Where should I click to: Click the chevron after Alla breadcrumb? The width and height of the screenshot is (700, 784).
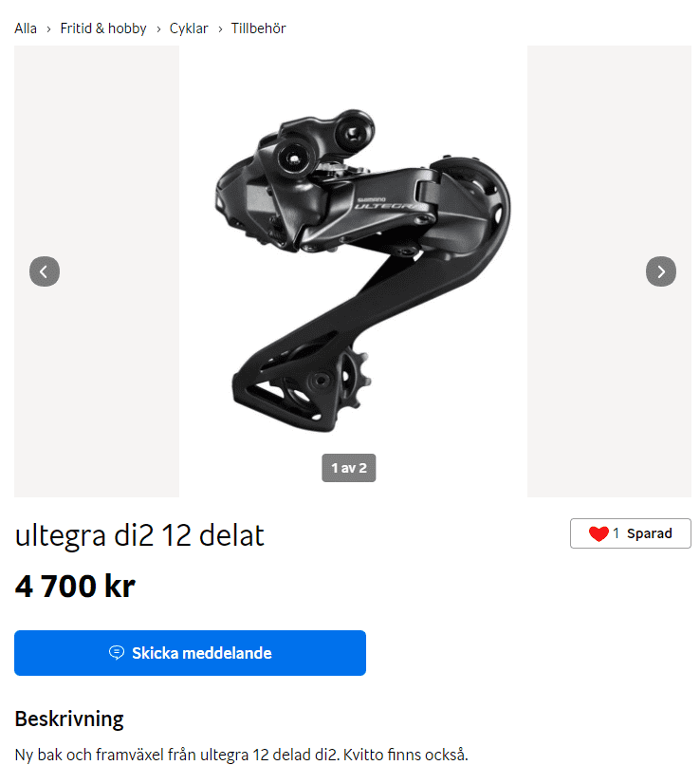(48, 29)
